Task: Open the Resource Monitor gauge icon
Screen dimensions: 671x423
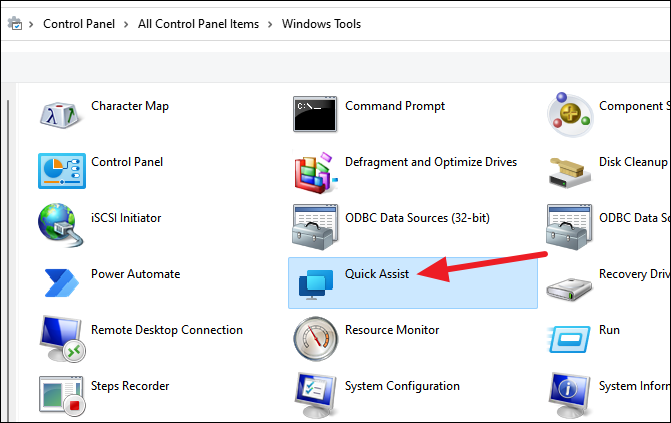Action: tap(316, 339)
